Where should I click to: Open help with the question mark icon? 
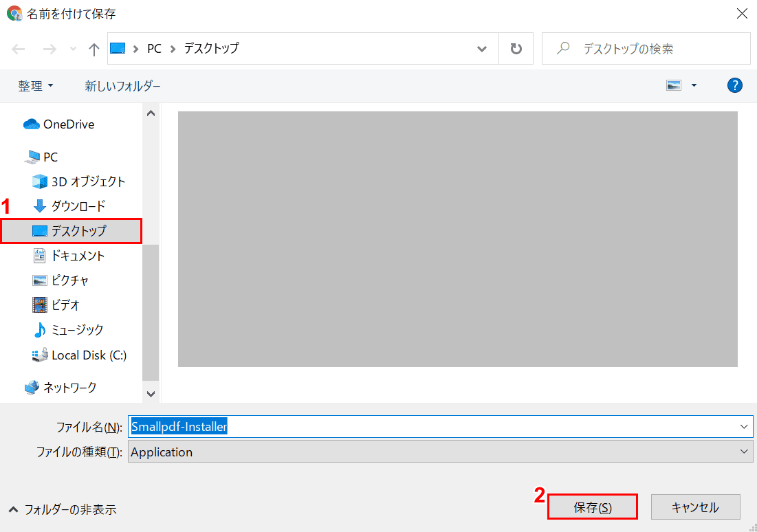pyautogui.click(x=734, y=85)
